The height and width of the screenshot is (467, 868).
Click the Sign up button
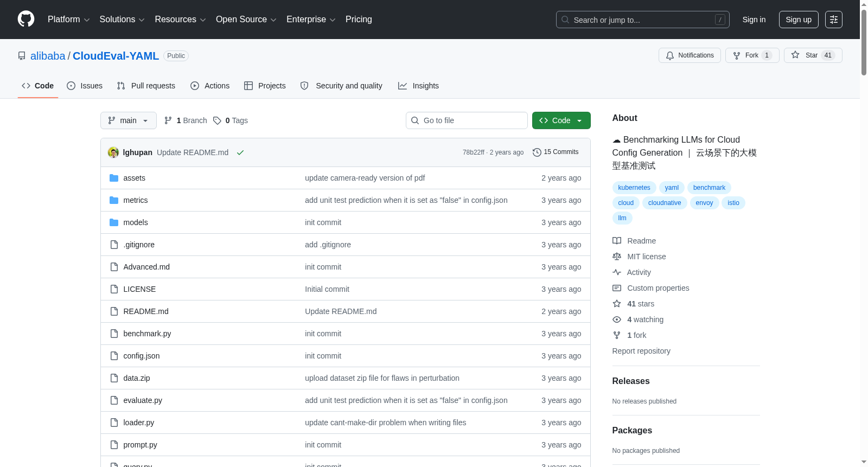[x=799, y=20]
